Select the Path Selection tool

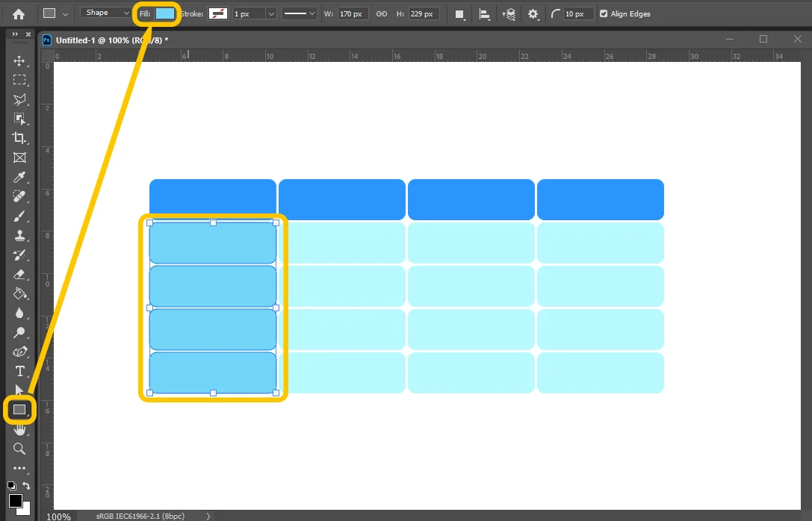point(19,390)
